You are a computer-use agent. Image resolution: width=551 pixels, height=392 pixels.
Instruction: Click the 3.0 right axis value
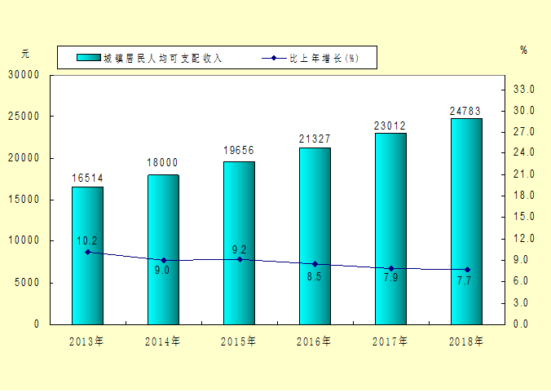point(521,302)
